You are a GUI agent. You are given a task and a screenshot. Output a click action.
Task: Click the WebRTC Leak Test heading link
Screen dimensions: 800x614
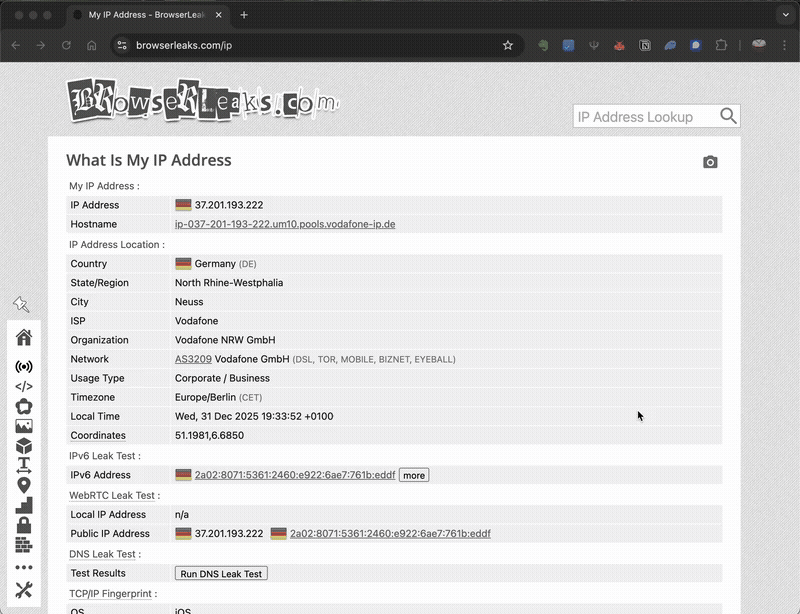tap(112, 495)
